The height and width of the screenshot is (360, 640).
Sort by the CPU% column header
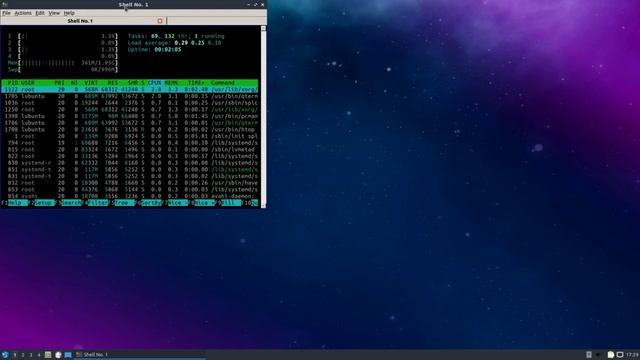click(x=155, y=83)
